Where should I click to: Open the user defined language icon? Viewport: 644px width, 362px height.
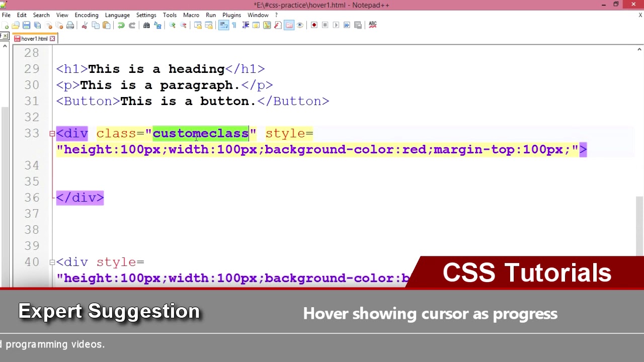point(256,25)
